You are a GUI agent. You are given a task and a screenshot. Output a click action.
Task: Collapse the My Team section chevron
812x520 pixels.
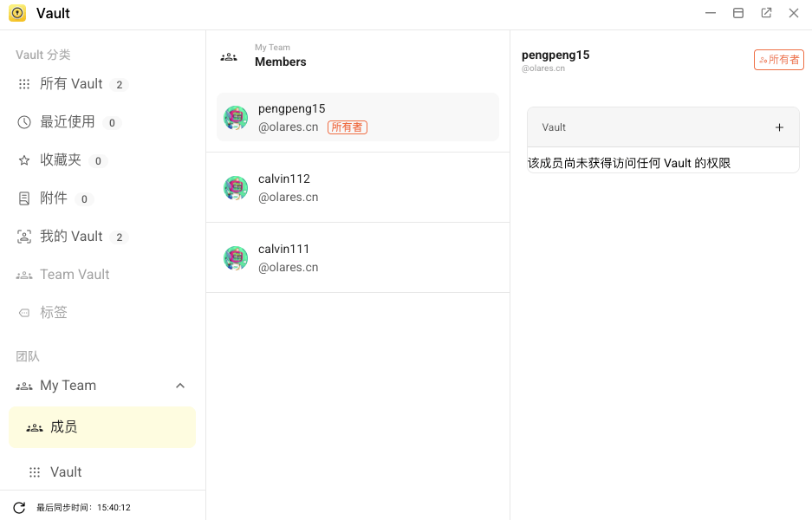(x=180, y=386)
